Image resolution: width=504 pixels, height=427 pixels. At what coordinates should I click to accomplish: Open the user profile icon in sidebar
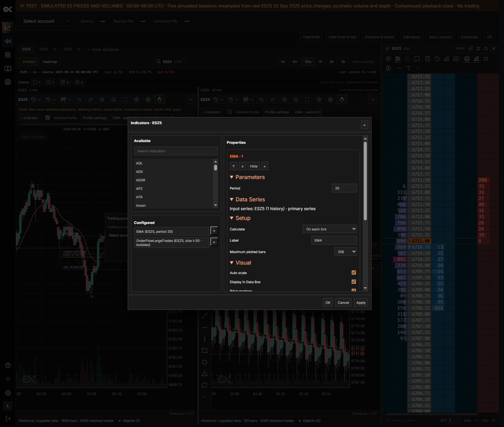point(8,82)
